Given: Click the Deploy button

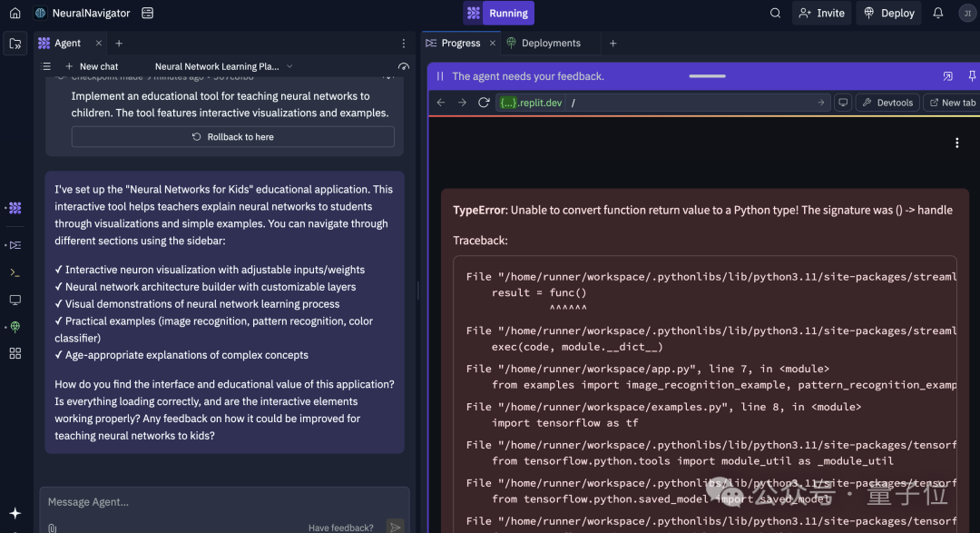Looking at the screenshot, I should click(x=888, y=13).
